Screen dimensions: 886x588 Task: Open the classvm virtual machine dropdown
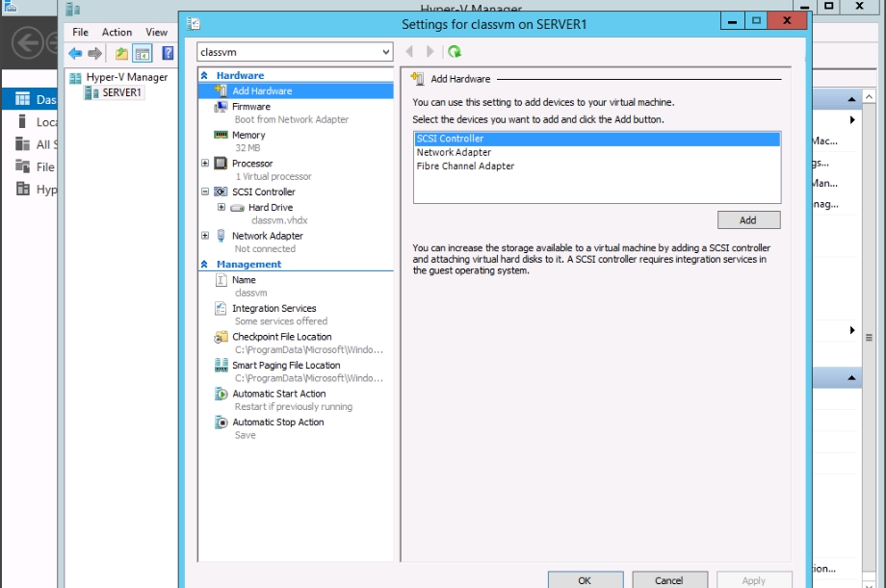coord(385,52)
